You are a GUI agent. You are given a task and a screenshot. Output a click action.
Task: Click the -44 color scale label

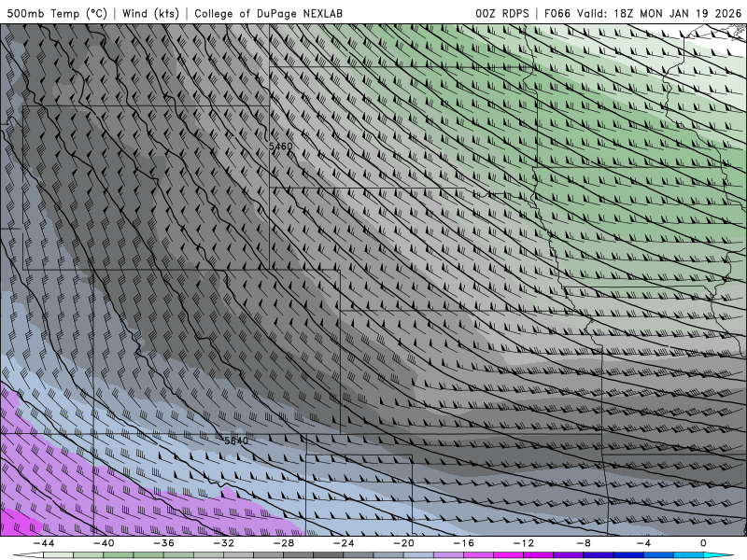point(43,543)
